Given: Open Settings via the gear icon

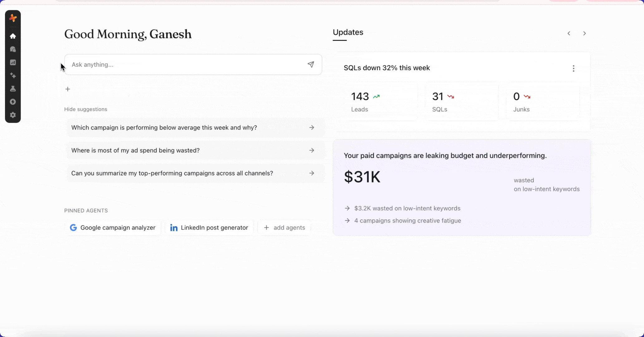Looking at the screenshot, I should (13, 115).
